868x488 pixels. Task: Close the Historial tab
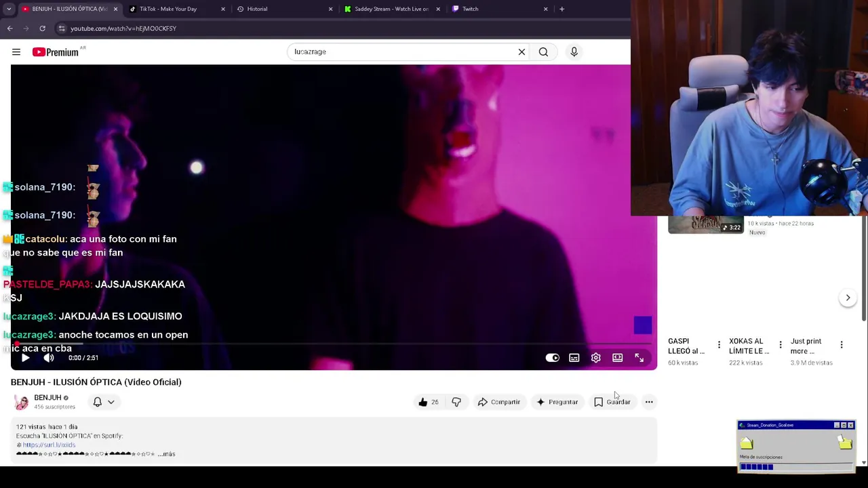pos(331,9)
